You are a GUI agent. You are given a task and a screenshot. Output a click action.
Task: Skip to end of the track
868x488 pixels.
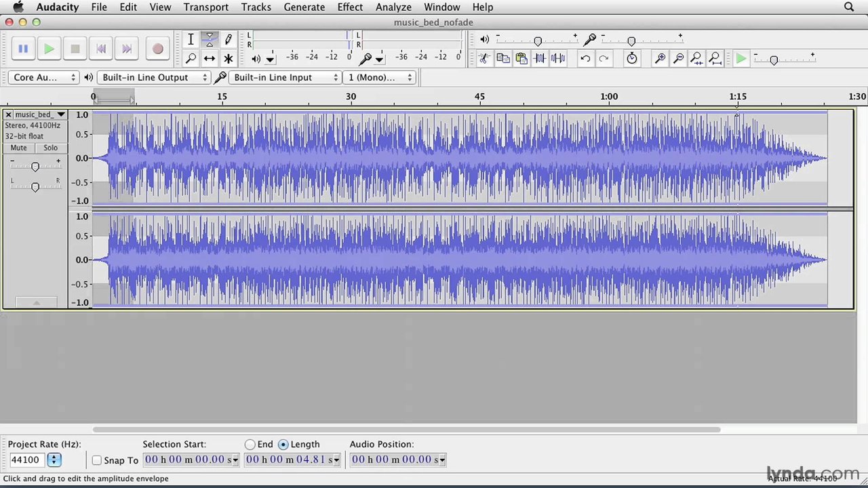click(x=127, y=49)
